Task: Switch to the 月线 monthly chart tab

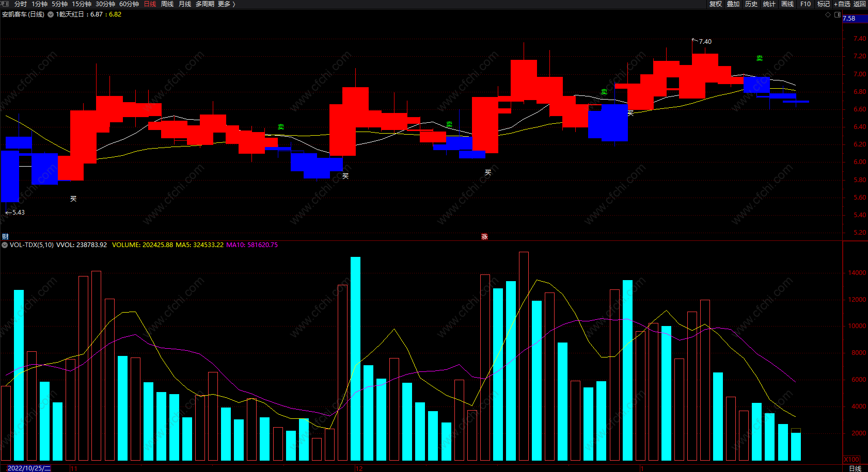Action: click(185, 4)
